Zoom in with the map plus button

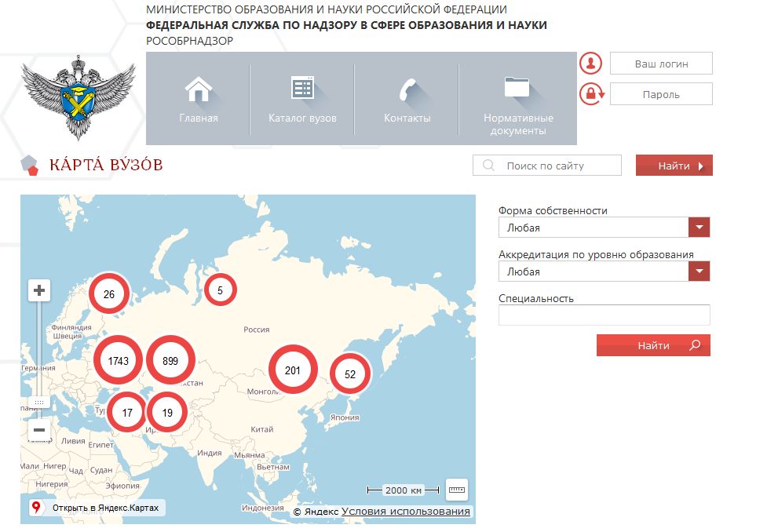click(x=39, y=290)
